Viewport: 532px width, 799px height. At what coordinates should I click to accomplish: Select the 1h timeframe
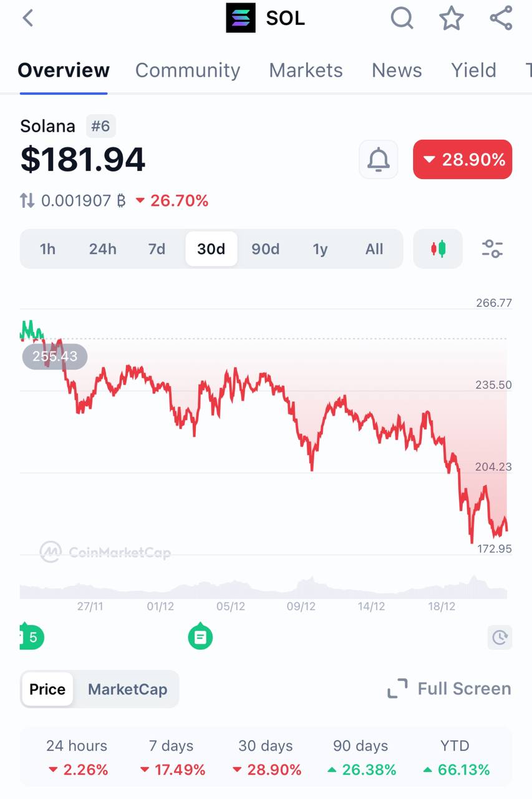click(47, 249)
